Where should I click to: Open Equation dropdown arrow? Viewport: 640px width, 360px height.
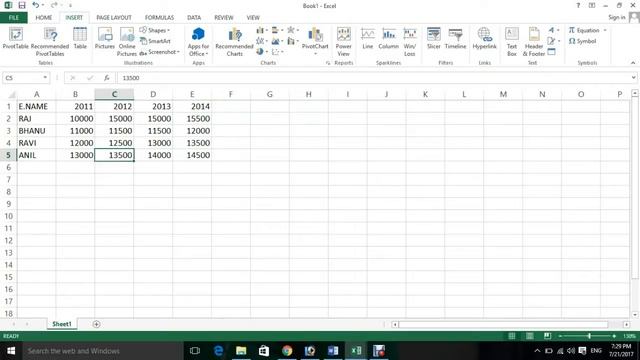coord(605,30)
